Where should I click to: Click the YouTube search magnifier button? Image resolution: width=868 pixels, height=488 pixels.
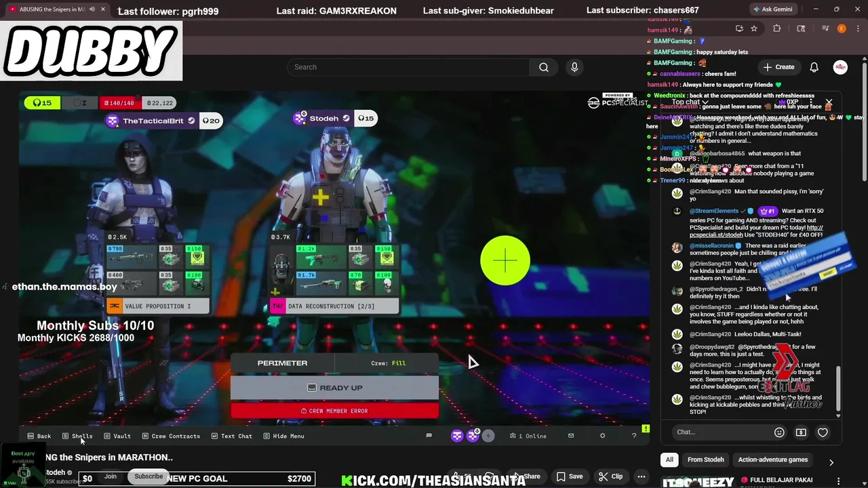click(x=543, y=67)
